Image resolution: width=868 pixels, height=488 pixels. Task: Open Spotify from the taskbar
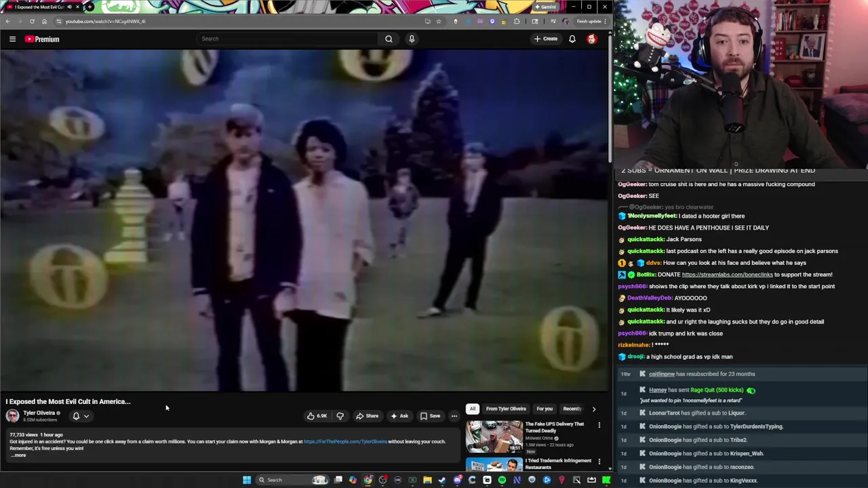(502, 480)
